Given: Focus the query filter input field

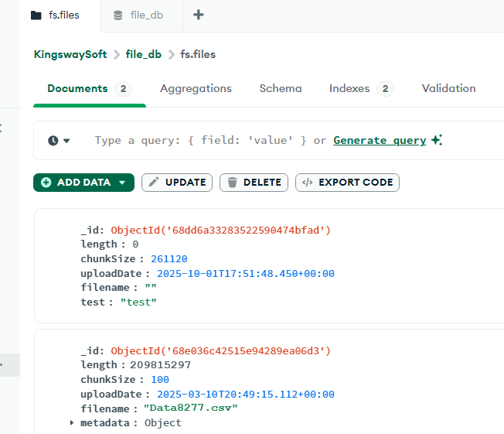Looking at the screenshot, I should tap(199, 140).
